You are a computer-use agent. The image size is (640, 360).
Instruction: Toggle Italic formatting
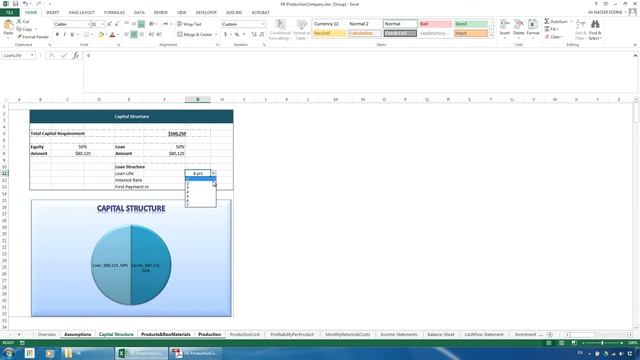pyautogui.click(x=64, y=35)
